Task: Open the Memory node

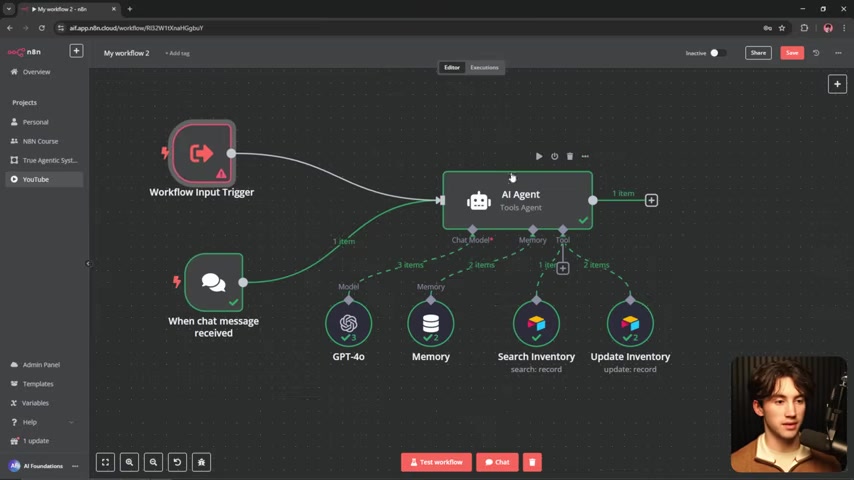Action: pos(431,324)
